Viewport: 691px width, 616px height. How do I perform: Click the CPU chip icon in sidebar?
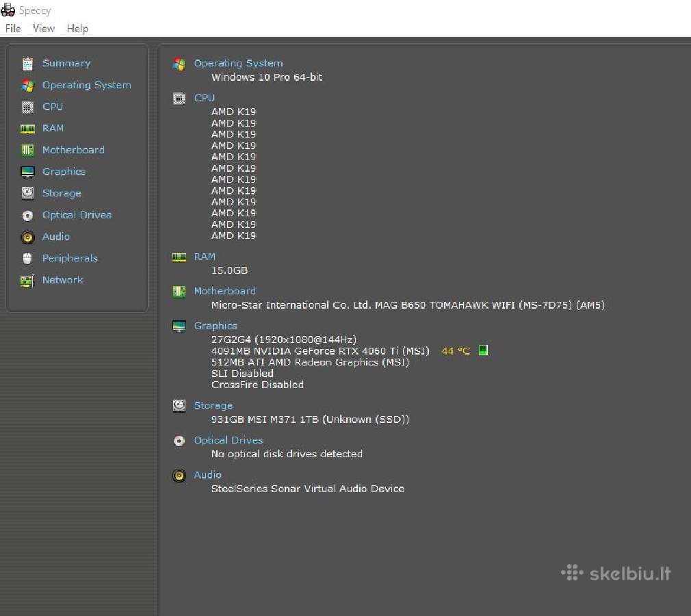[27, 107]
